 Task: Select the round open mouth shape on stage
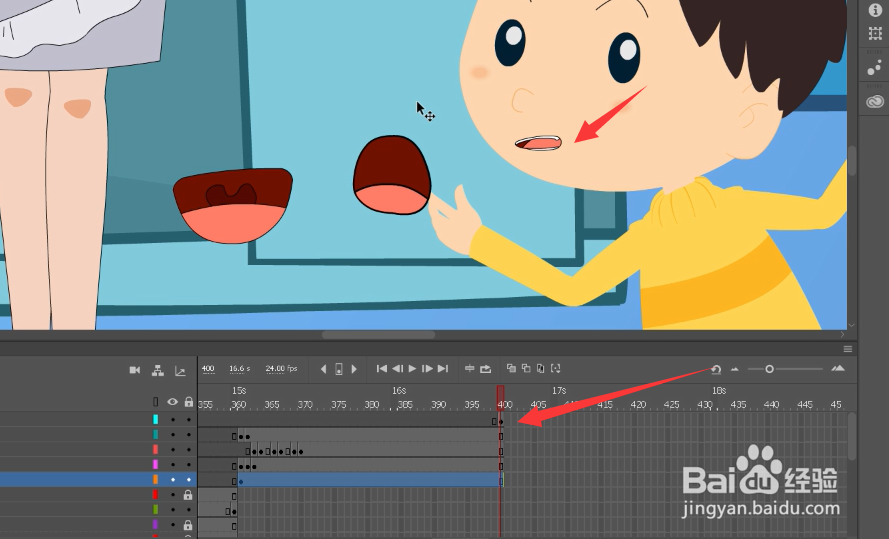click(x=392, y=175)
